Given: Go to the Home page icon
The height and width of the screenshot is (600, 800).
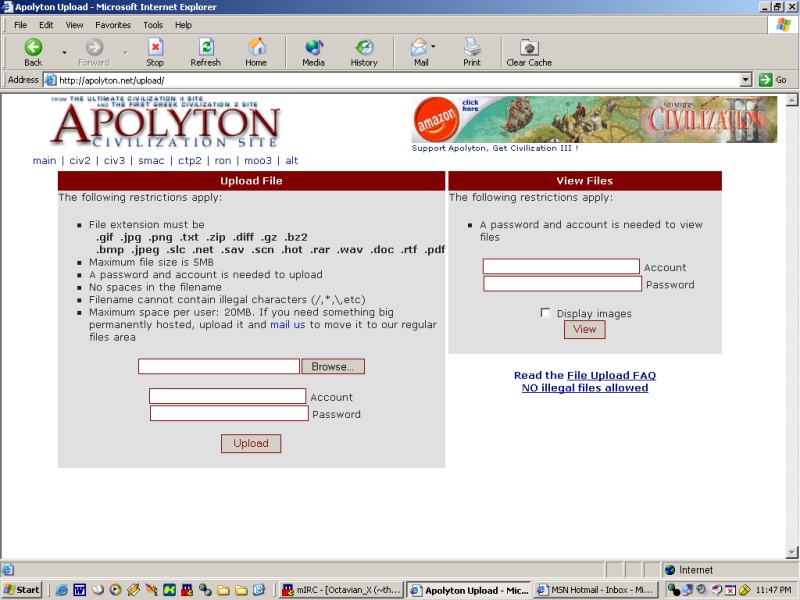Looking at the screenshot, I should pos(256,47).
